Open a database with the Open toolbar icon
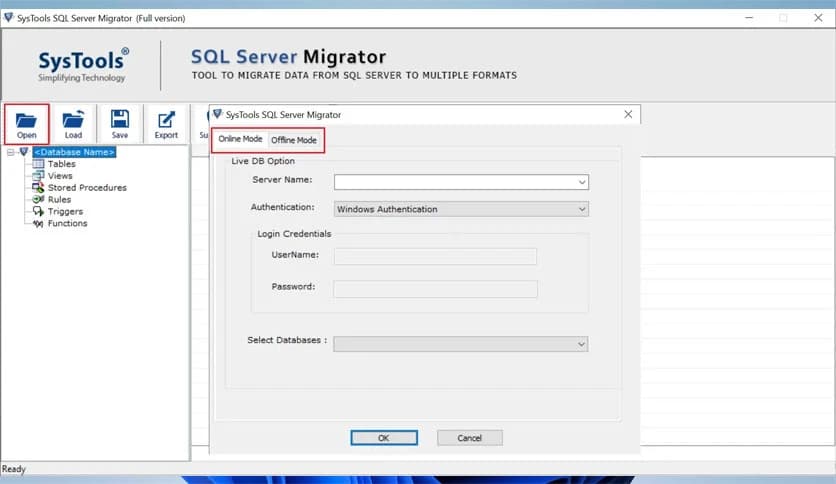The height and width of the screenshot is (484, 836). 26,124
